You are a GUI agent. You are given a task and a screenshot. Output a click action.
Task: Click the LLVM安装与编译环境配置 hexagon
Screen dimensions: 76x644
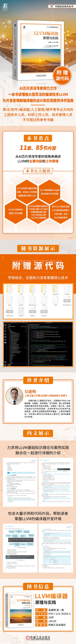[x=27, y=192]
